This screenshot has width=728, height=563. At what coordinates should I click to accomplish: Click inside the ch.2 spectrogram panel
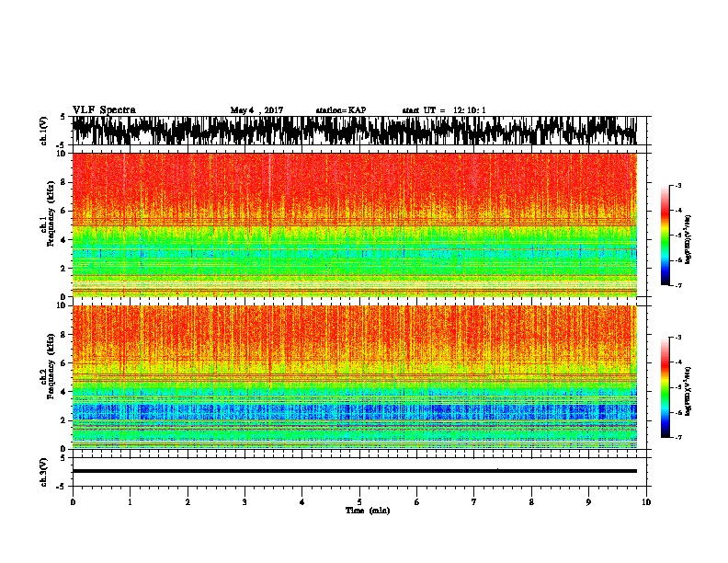point(355,377)
